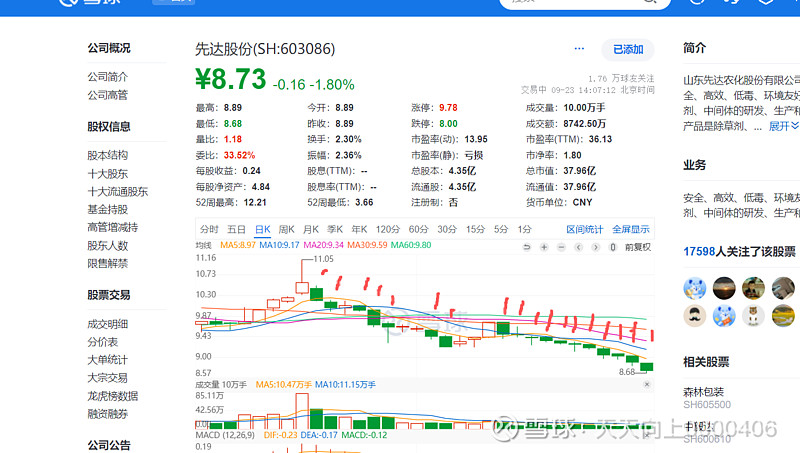This screenshot has width=800, height=453.
Task: Select the 日K chart tab
Action: click(263, 230)
